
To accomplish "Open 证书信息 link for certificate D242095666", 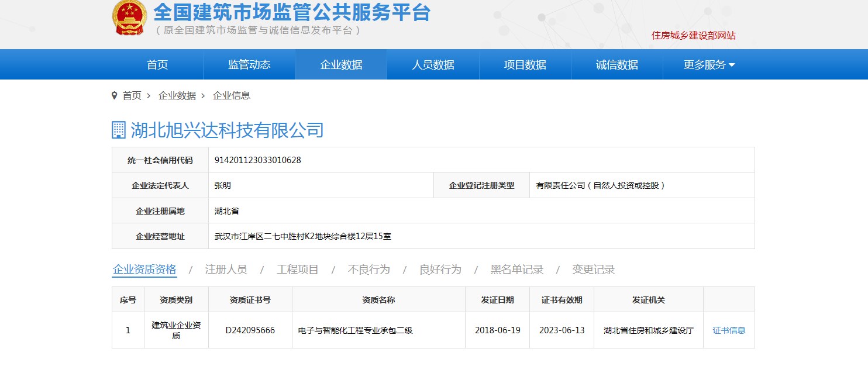I will tap(729, 330).
